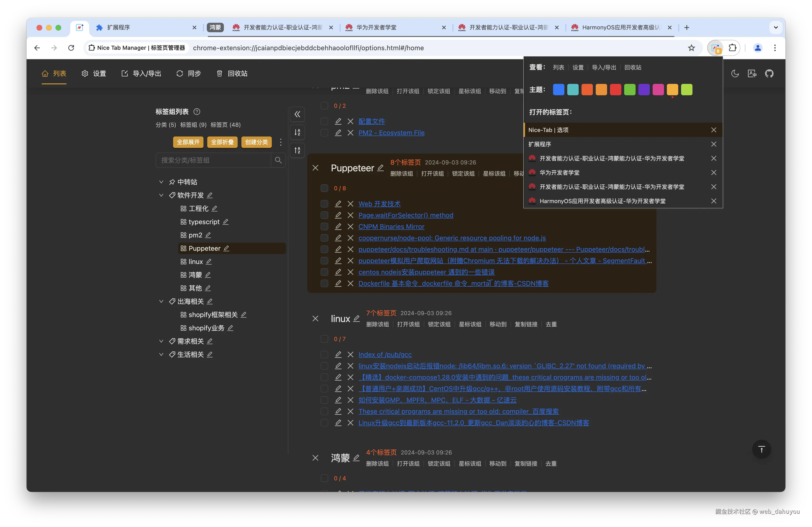The height and width of the screenshot is (527, 812).
Task: Collapse the 出海相关 category chevron
Action: [x=161, y=301]
